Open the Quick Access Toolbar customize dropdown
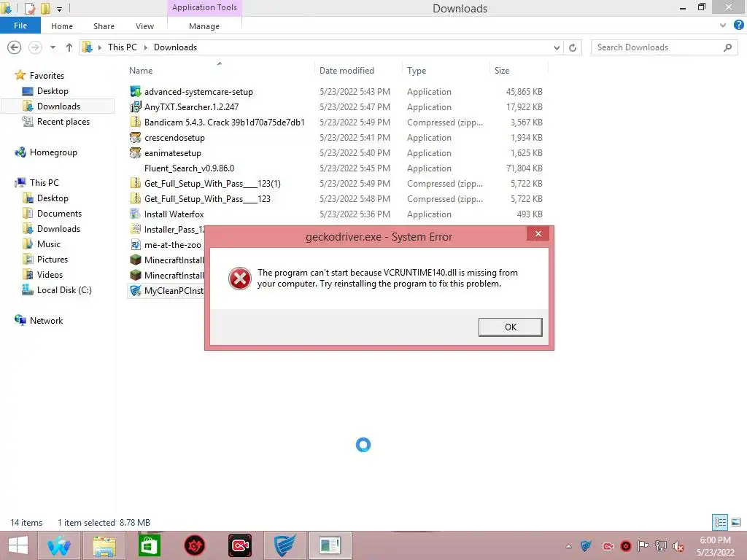The image size is (747, 560). [59, 9]
